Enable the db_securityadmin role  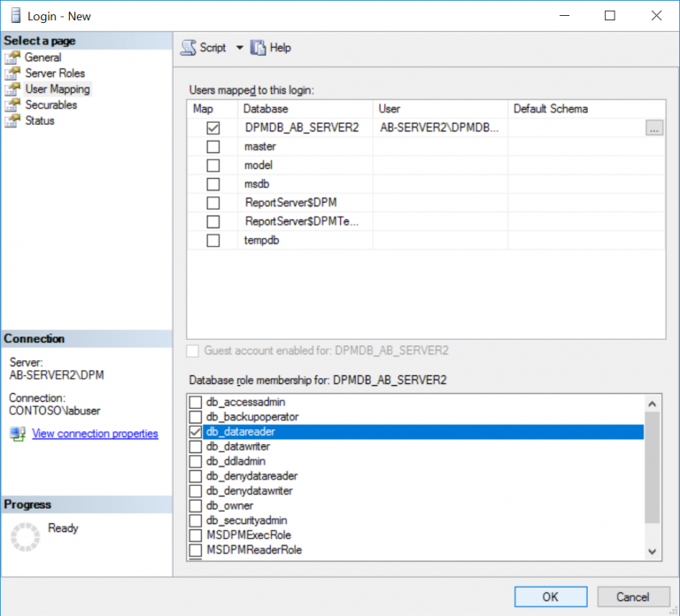pyautogui.click(x=196, y=520)
